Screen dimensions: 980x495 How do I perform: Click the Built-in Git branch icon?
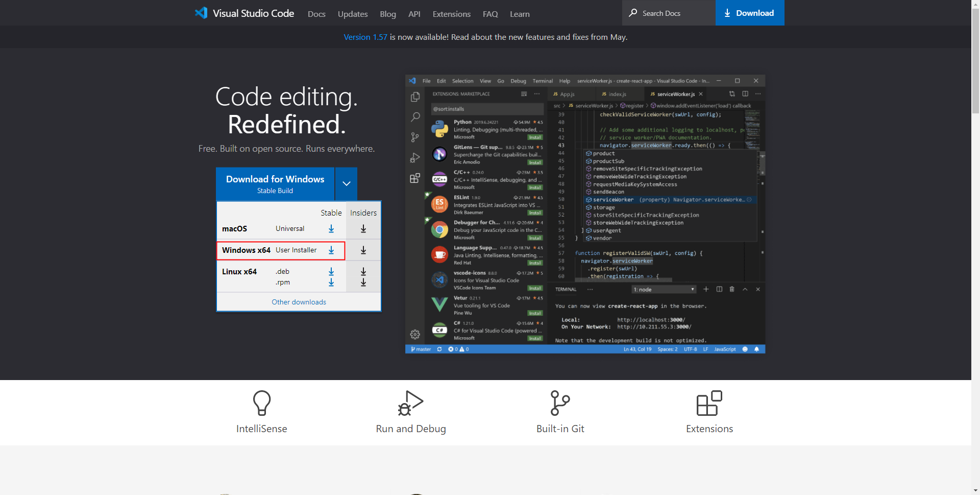pyautogui.click(x=560, y=403)
